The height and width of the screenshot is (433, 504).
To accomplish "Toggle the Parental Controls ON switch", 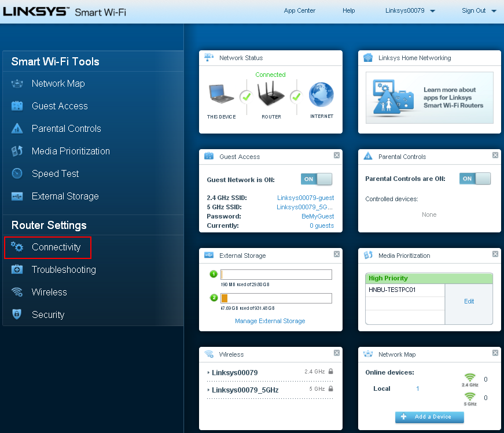I will [x=475, y=178].
